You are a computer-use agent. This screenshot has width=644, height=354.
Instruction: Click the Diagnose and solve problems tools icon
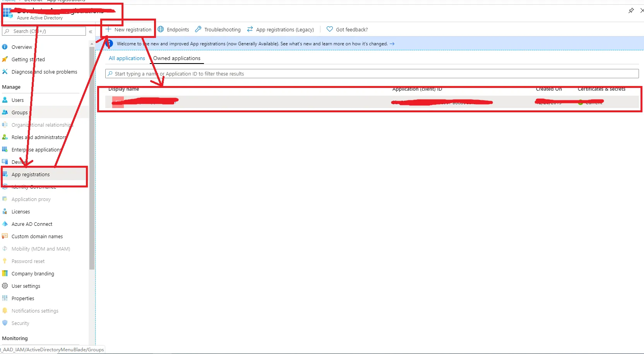[5, 72]
